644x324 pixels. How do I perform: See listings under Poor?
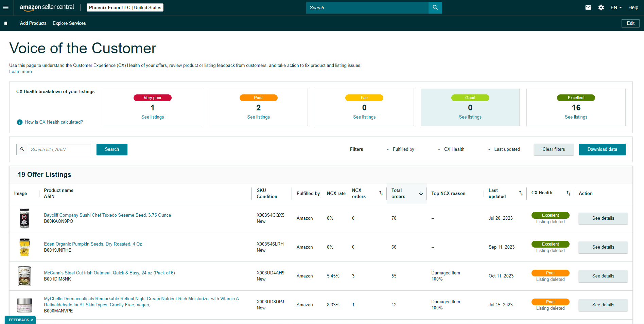tap(258, 117)
